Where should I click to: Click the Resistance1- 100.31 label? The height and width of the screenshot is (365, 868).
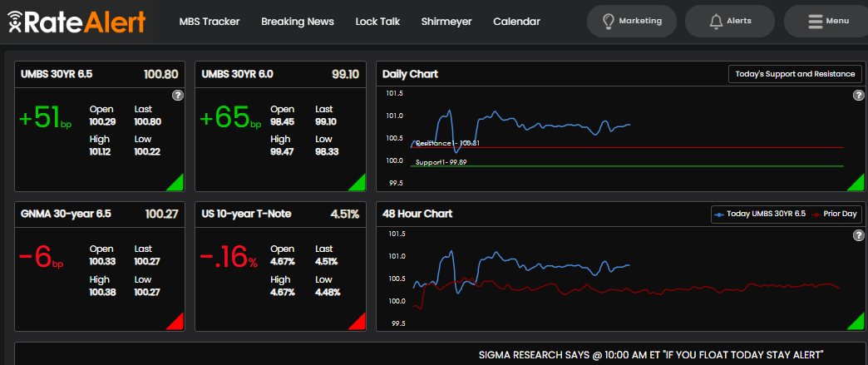click(x=447, y=143)
